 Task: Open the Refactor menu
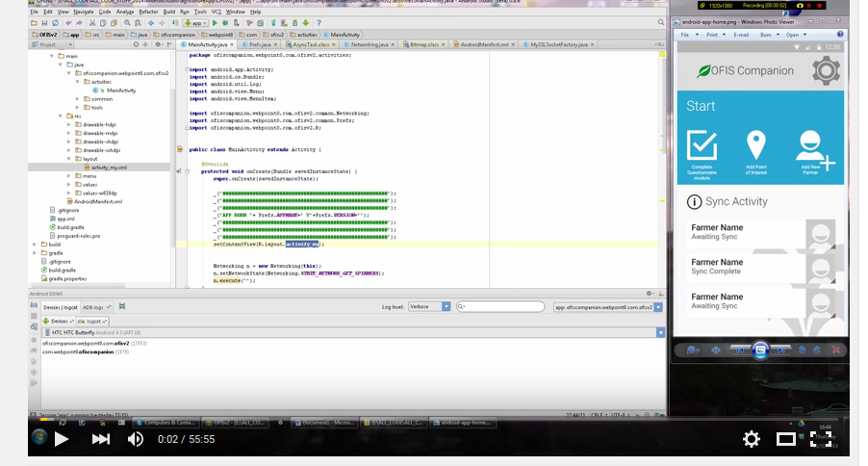[148, 12]
